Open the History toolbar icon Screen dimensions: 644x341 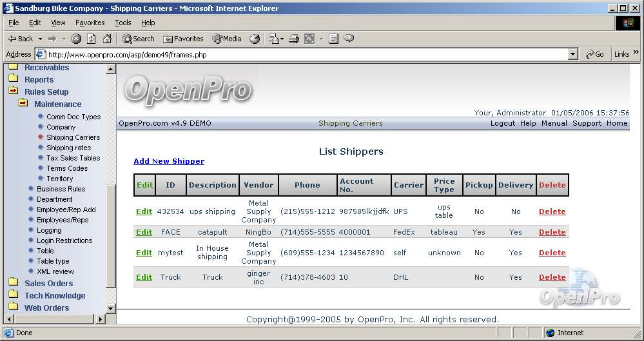point(255,39)
